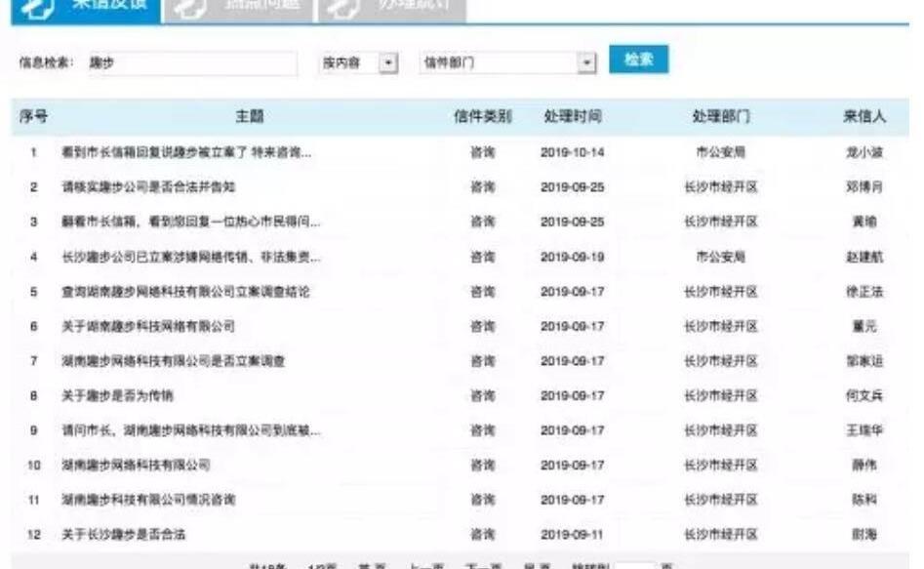Image resolution: width=924 pixels, height=569 pixels.
Task: Go to next page via 下一页
Action: pyautogui.click(x=482, y=566)
